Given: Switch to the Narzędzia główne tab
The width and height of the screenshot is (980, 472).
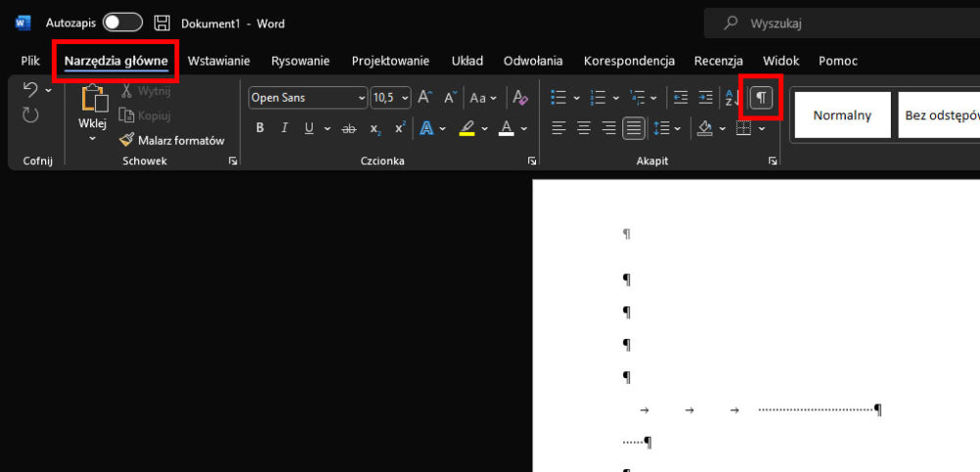Looking at the screenshot, I should tap(117, 61).
